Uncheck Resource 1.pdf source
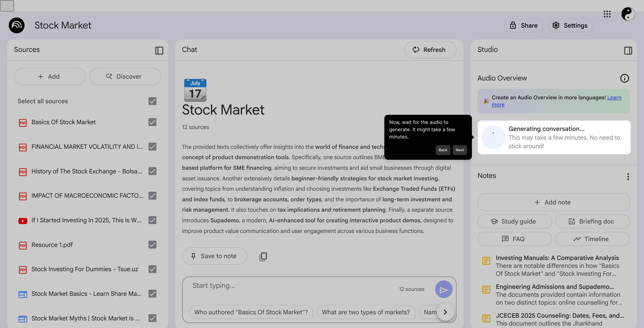The width and height of the screenshot is (644, 328). (x=152, y=245)
